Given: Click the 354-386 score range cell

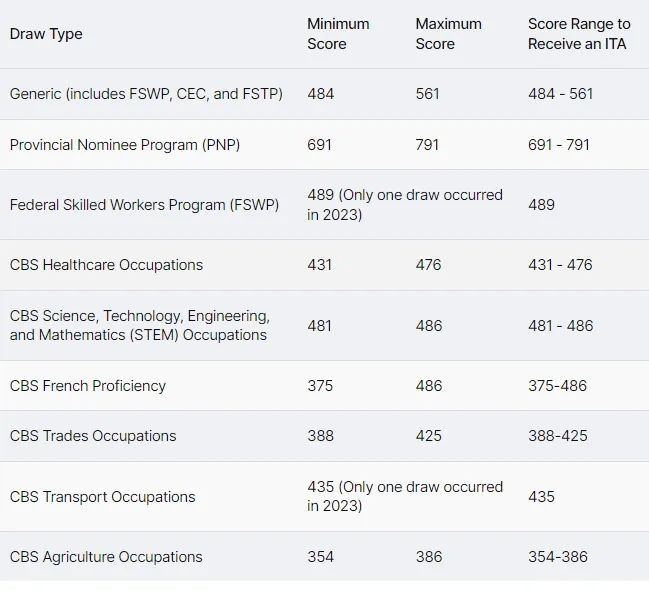Looking at the screenshot, I should coord(557,557).
